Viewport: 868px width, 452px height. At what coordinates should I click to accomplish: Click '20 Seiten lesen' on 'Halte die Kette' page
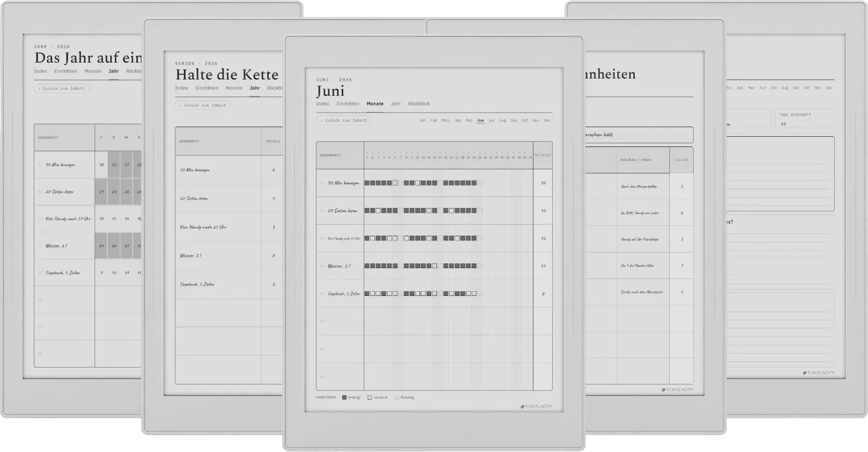click(194, 198)
